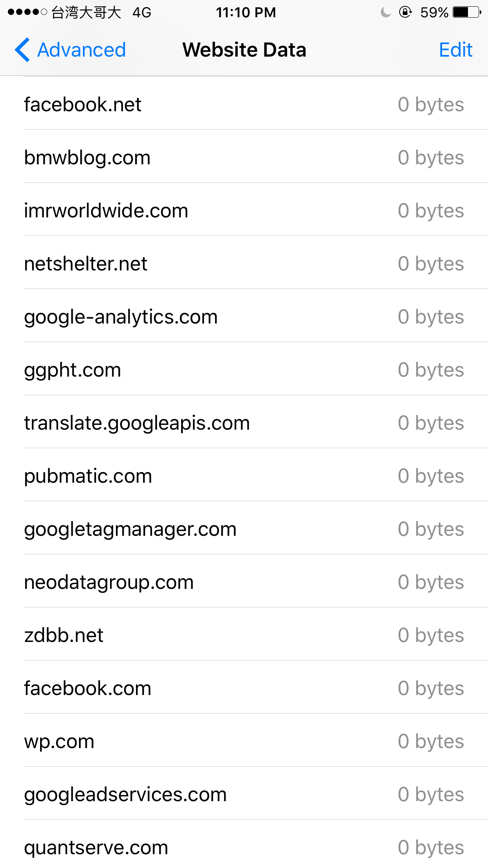Tap the pubmatic.com list item
Screen dimensions: 488x868
(244, 476)
